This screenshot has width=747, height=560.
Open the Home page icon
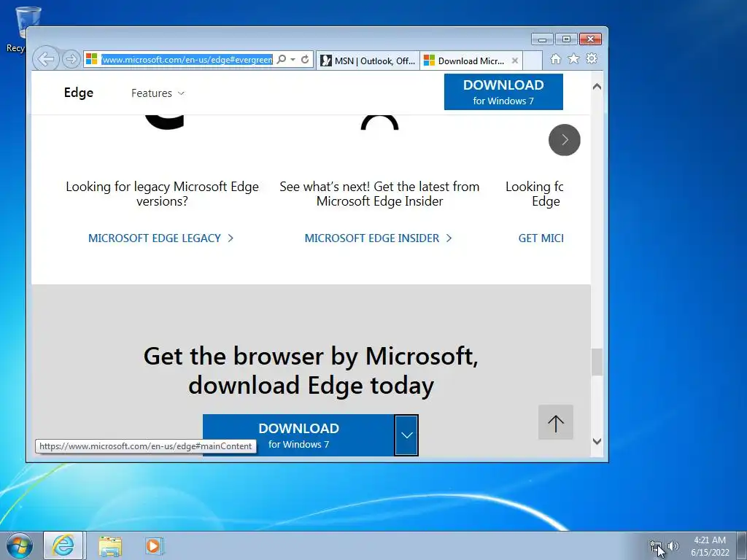555,59
